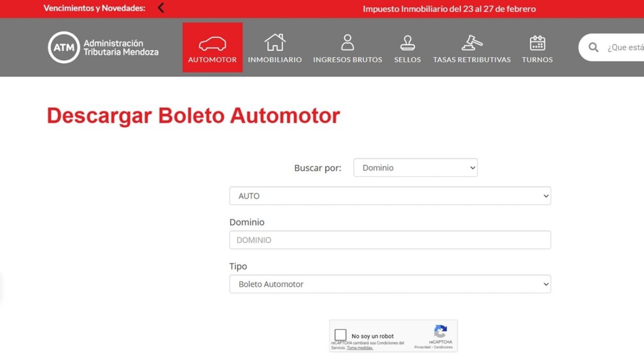This screenshot has width=644, height=362.
Task: Check the "No soy un robot" checkbox
Action: (341, 335)
